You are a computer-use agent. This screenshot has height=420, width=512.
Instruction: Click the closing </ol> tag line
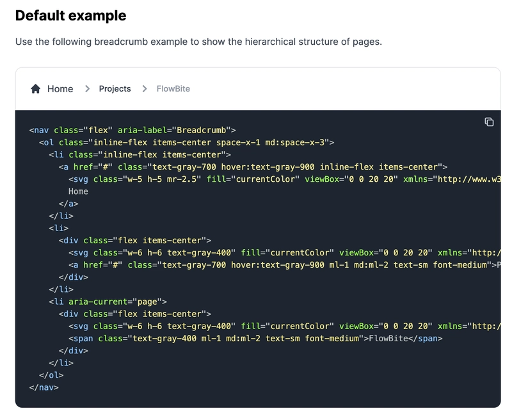click(x=51, y=375)
